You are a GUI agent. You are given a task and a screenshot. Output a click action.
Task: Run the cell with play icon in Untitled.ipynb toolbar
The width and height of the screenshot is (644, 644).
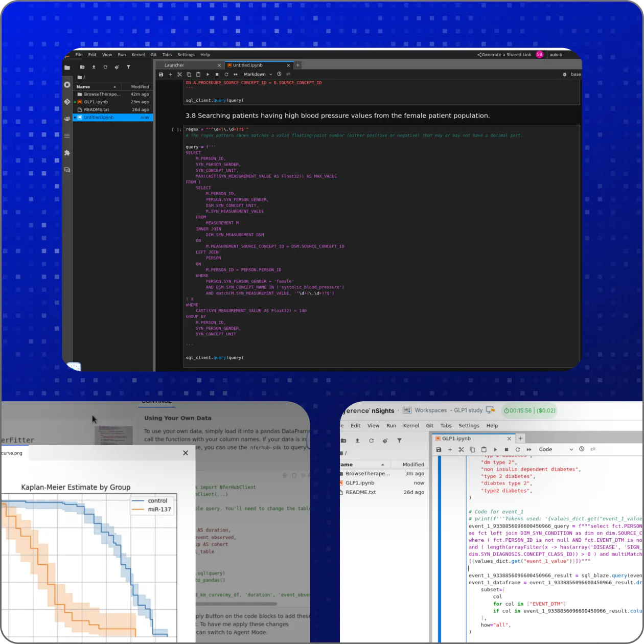point(208,75)
